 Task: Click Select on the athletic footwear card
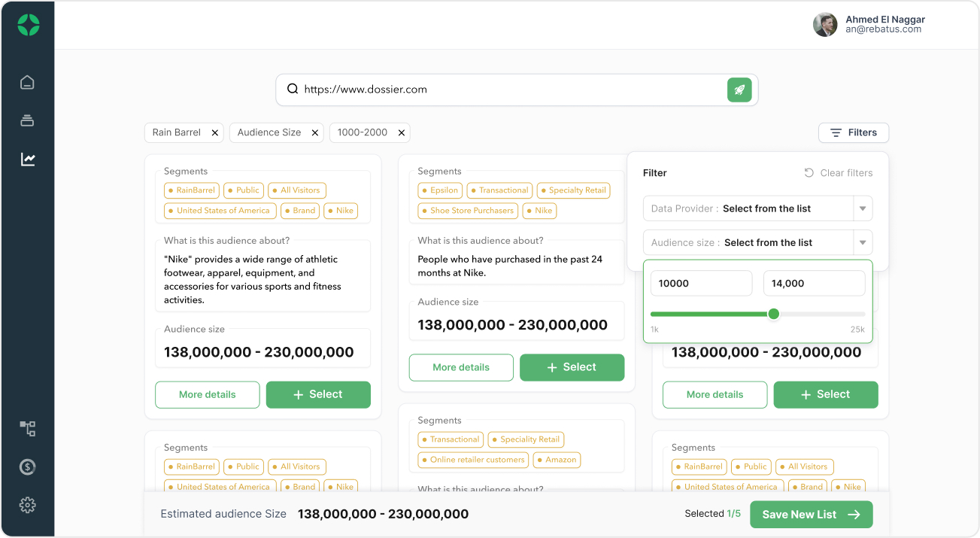[318, 394]
